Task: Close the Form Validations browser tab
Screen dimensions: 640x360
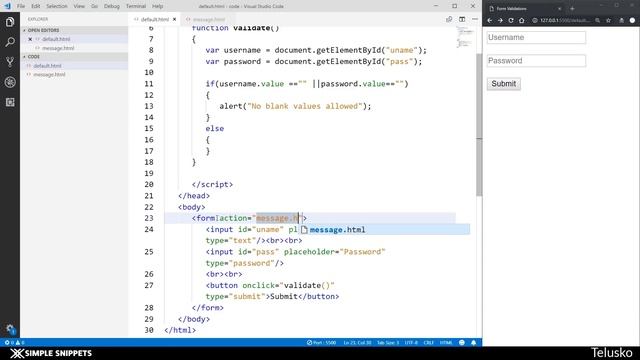Action: pyautogui.click(x=560, y=9)
